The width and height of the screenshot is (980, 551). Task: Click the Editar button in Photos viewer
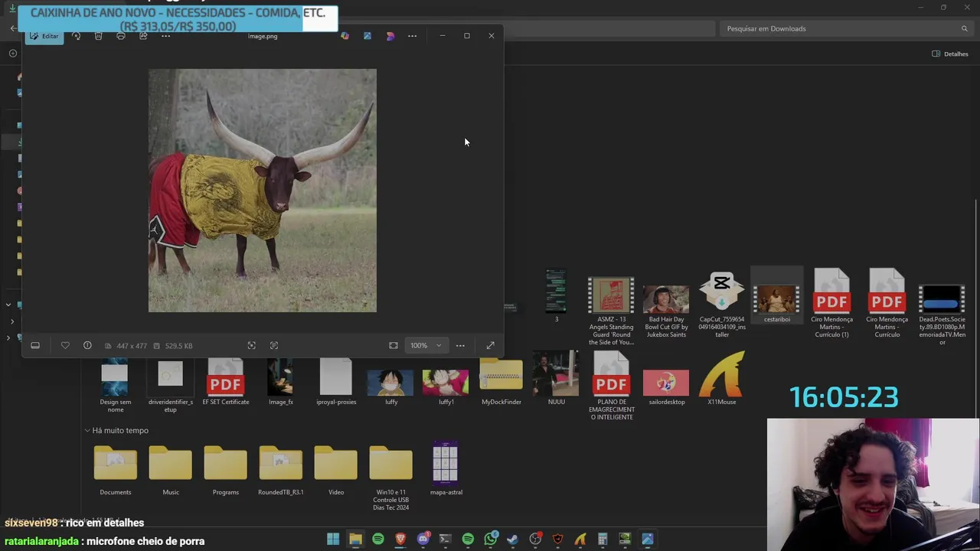[44, 36]
